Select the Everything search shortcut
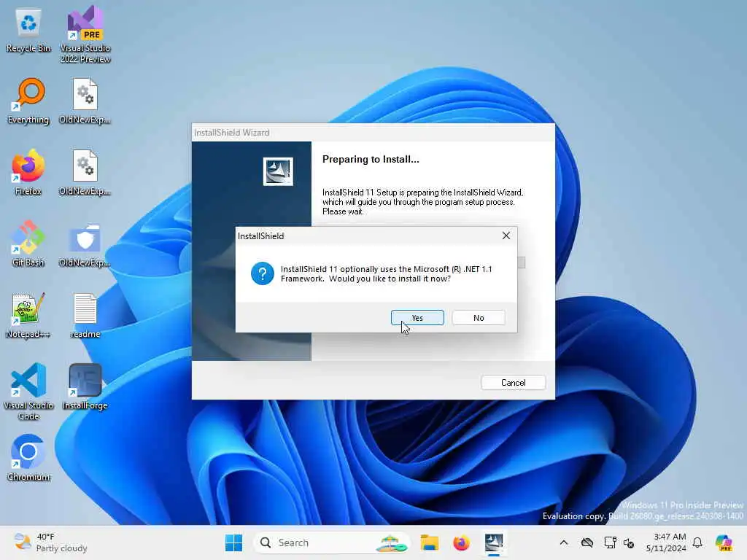Screen dimensions: 747x560 [x=28, y=101]
